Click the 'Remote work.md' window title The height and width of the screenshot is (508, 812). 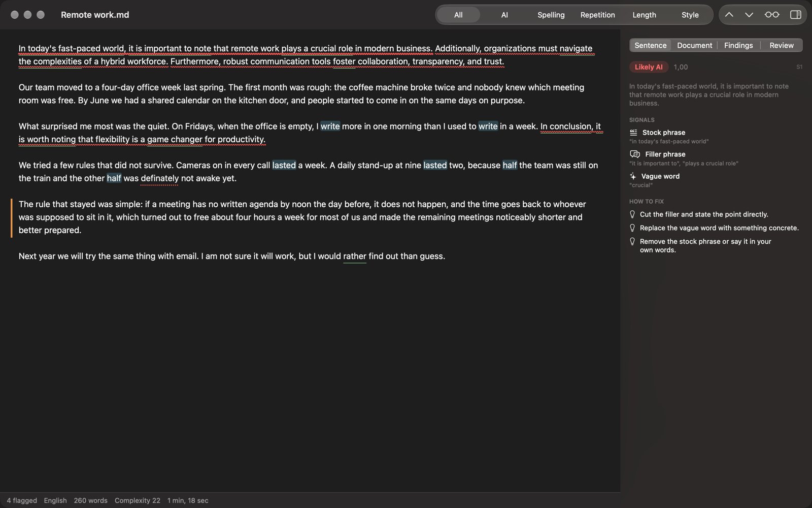pyautogui.click(x=95, y=15)
